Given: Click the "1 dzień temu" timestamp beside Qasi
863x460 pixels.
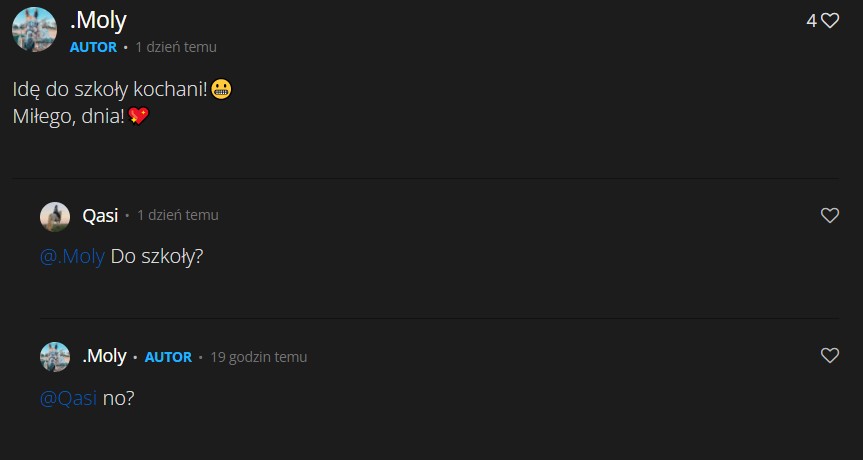Looking at the screenshot, I should (x=177, y=215).
